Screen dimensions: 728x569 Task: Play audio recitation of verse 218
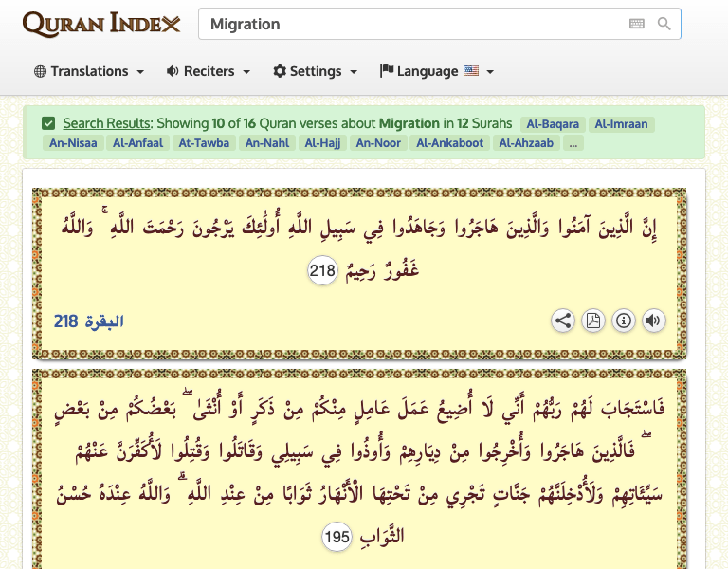[653, 321]
